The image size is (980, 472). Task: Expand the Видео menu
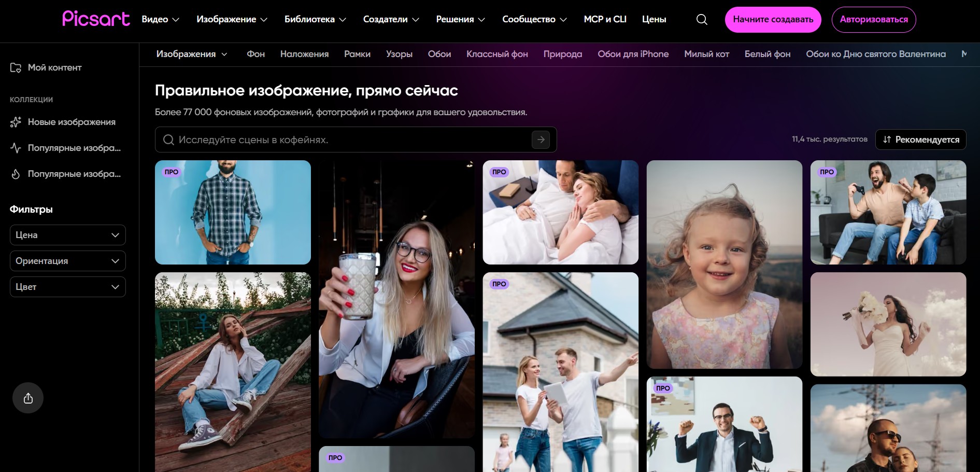pos(161,19)
